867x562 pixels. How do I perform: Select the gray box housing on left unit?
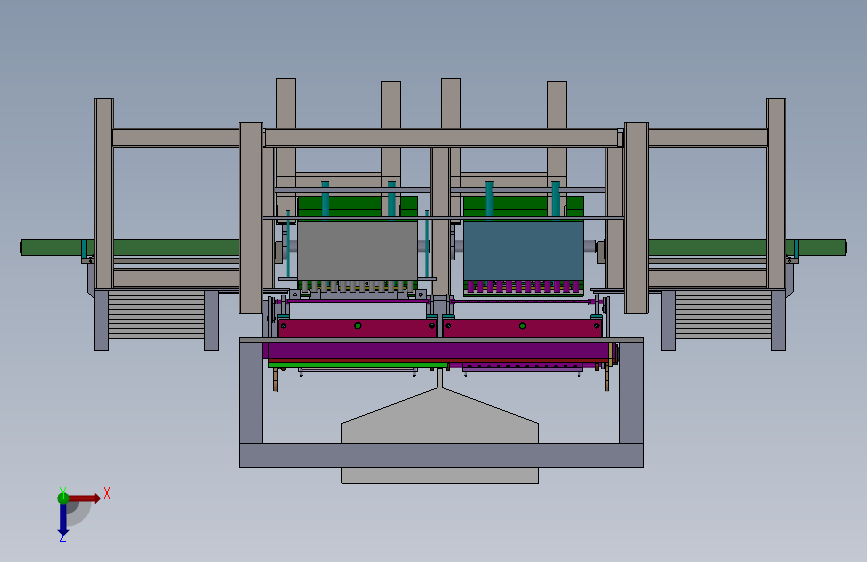[358, 251]
